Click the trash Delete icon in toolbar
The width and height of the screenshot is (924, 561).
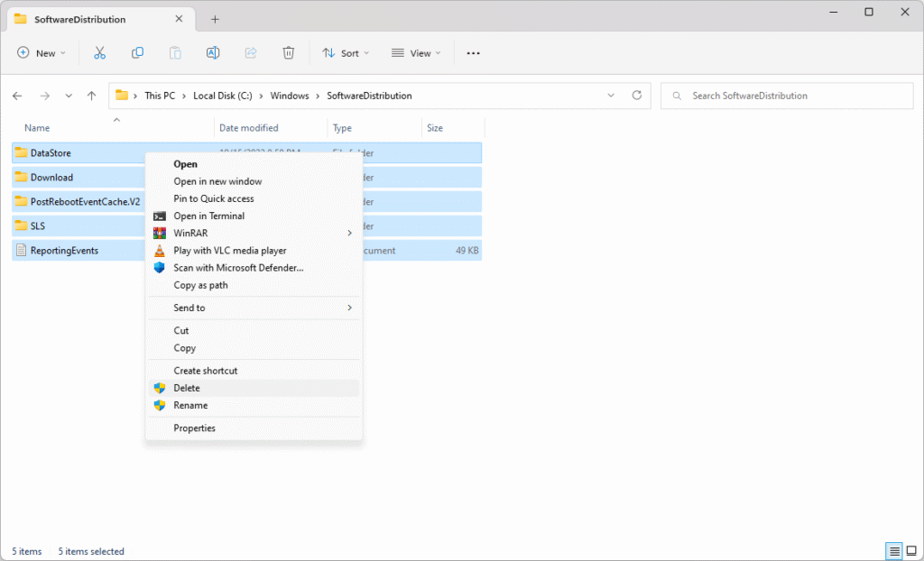coord(288,53)
